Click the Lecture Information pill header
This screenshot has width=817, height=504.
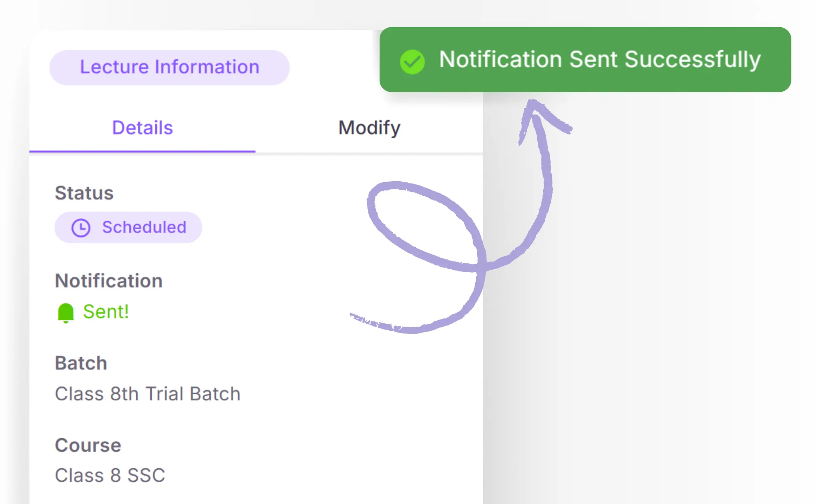tap(170, 67)
